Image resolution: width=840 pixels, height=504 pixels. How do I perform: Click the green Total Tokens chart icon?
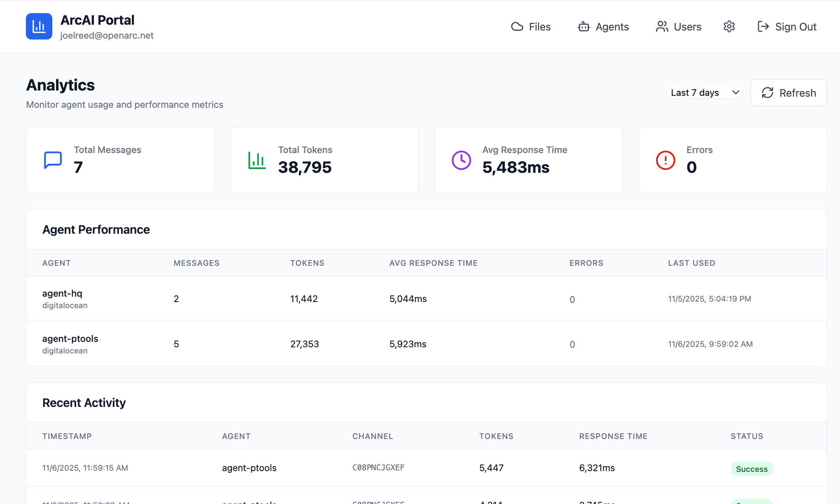[257, 160]
